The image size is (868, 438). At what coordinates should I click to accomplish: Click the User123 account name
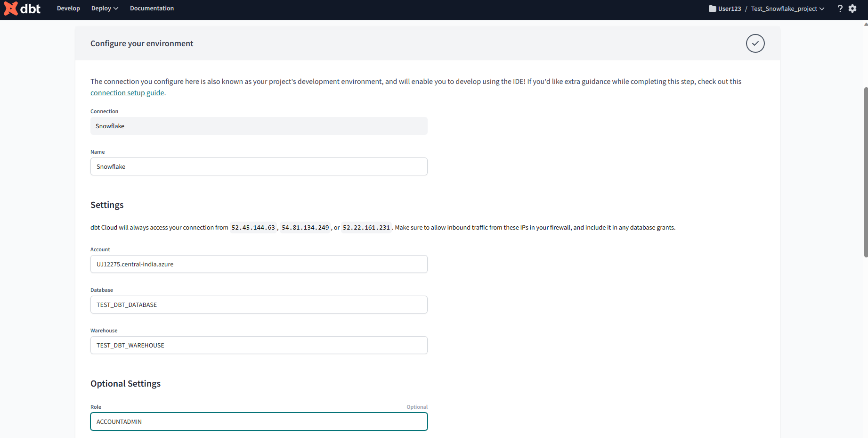click(x=730, y=8)
